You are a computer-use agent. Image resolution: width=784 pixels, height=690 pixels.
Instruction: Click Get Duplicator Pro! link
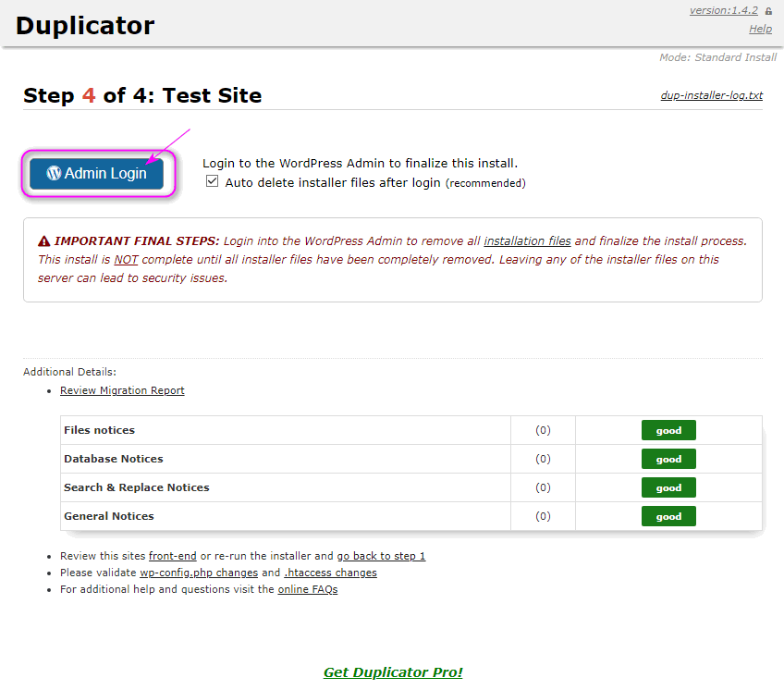(x=393, y=672)
